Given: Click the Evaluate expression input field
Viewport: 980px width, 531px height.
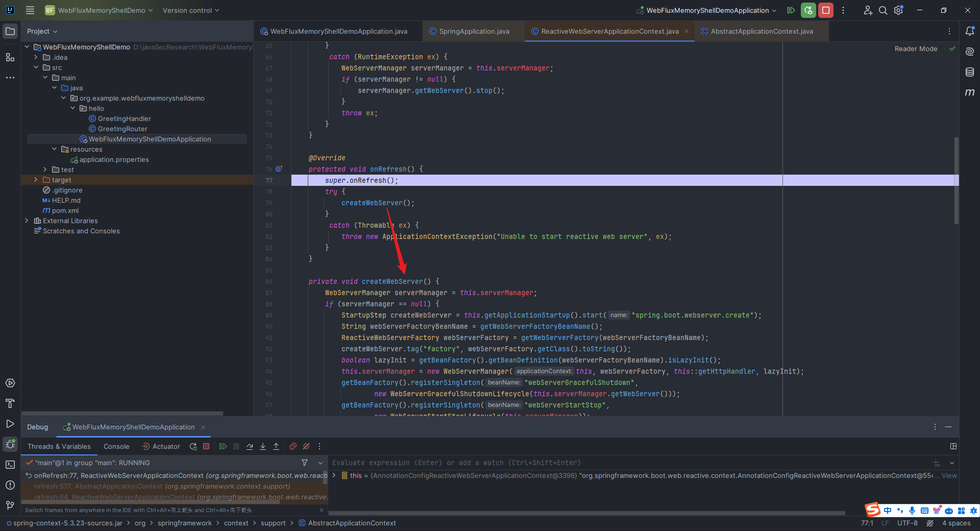Looking at the screenshot, I should (x=630, y=463).
